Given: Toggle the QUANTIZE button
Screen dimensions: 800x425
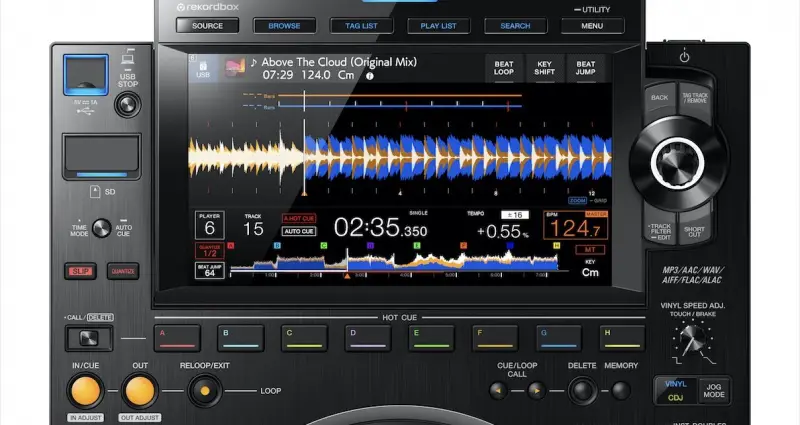Looking at the screenshot, I should point(124,271).
